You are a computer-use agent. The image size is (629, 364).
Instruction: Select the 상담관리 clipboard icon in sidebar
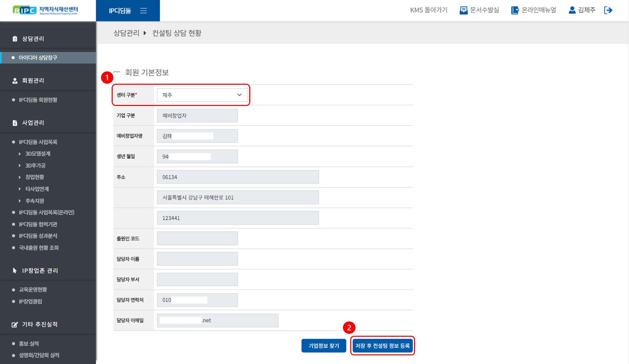tap(15, 39)
